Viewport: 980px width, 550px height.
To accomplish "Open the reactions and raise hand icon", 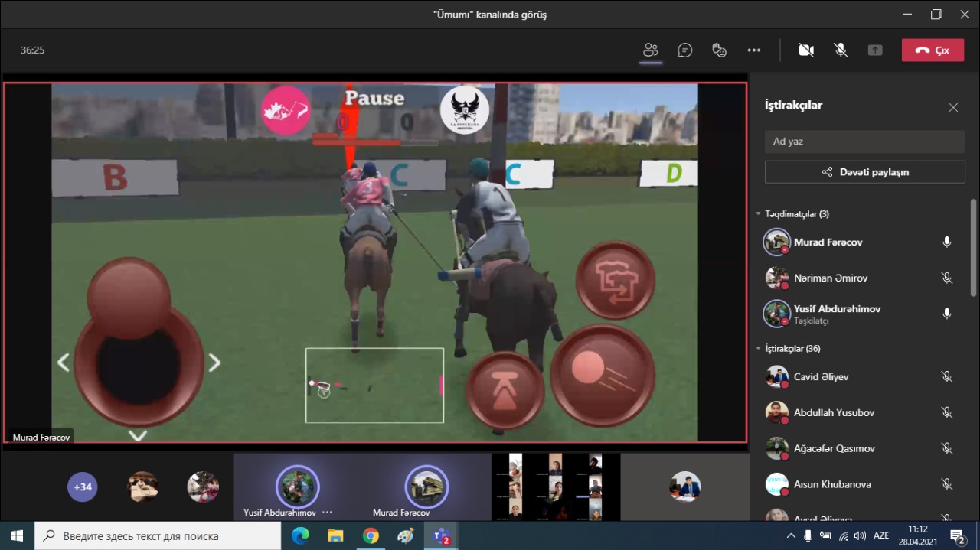I will [719, 50].
